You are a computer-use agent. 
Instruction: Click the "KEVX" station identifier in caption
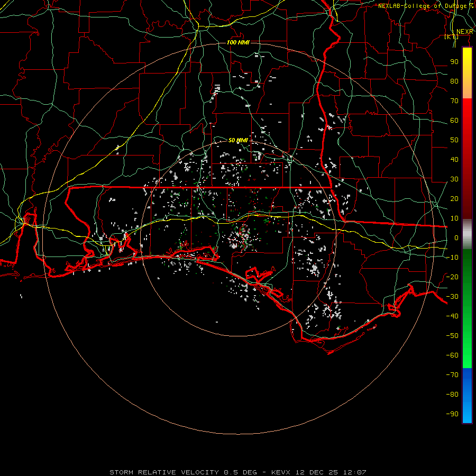[281, 472]
